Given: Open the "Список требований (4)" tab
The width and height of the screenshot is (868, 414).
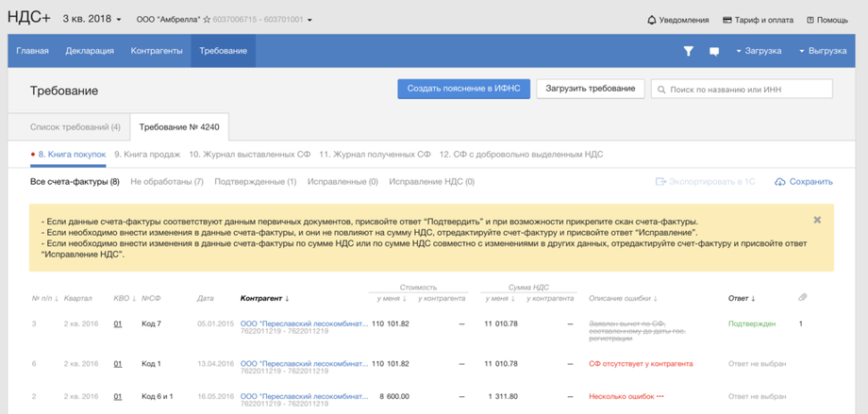Looking at the screenshot, I should point(75,126).
